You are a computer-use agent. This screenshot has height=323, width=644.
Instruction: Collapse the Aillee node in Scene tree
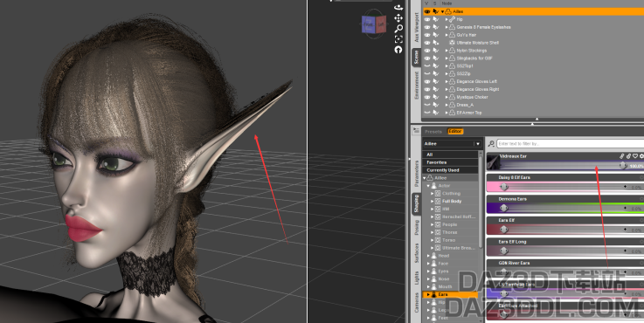click(x=443, y=12)
